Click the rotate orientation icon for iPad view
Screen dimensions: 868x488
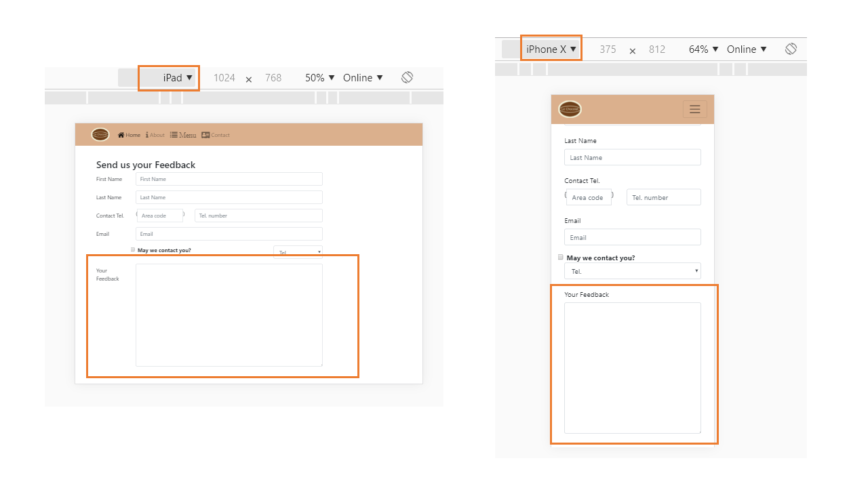407,77
